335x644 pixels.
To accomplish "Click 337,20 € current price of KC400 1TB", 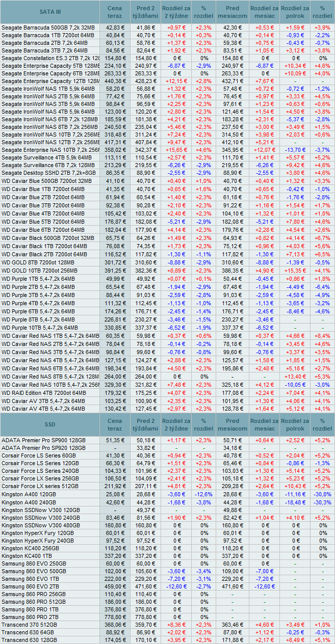I will [115, 555].
